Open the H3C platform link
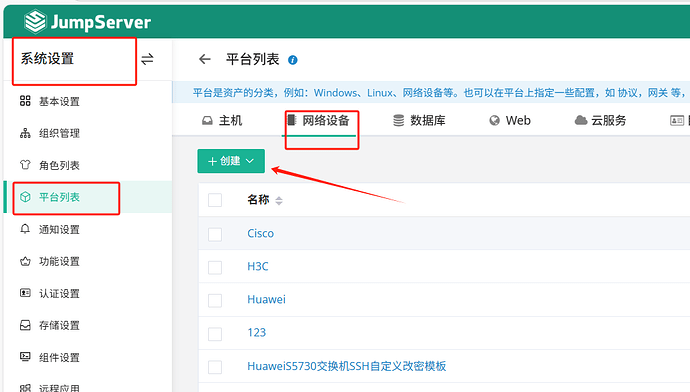690x392 pixels. (258, 266)
